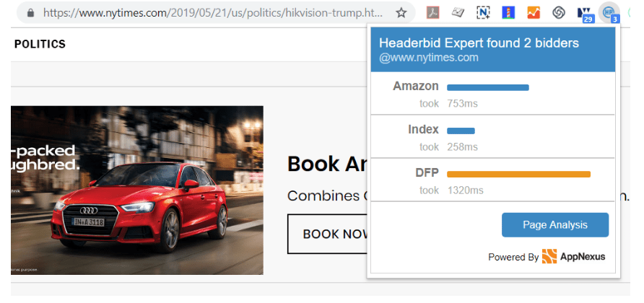Select the Index bidder blue bar
Image resolution: width=644 pixels, height=303 pixels.
(x=461, y=131)
